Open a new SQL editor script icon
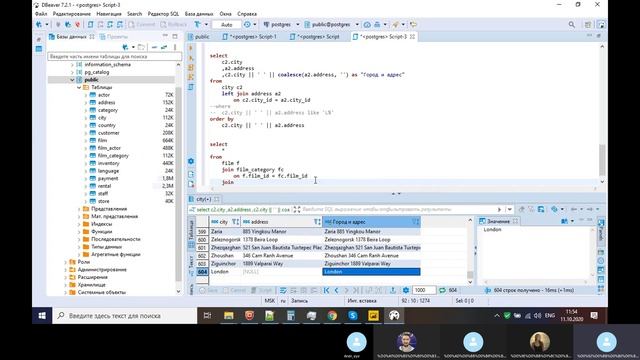 coord(91,24)
